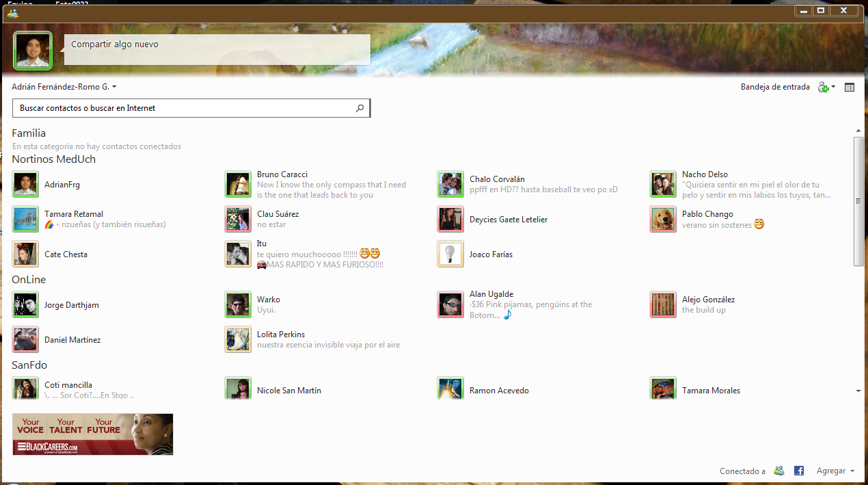Viewport: 868px width, 485px height.
Task: Open Itu contact avatar
Action: [238, 254]
